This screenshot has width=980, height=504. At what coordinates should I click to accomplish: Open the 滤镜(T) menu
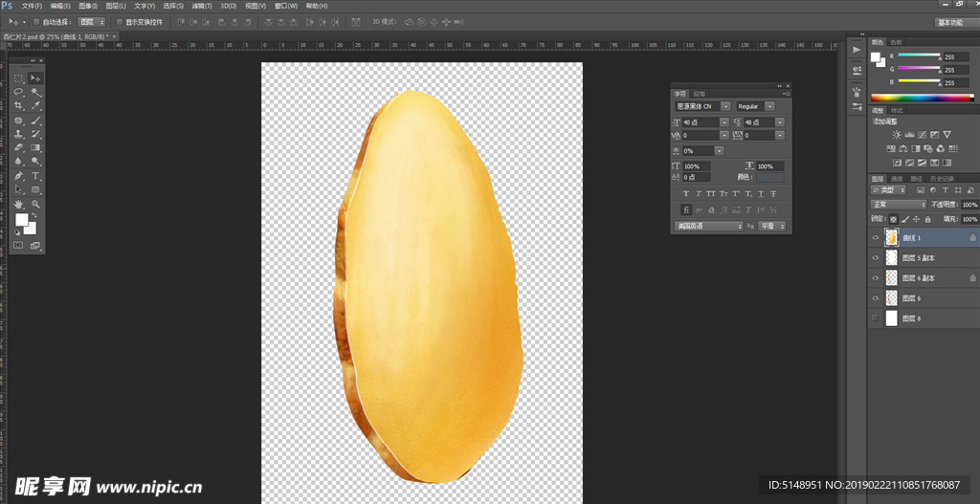201,6
